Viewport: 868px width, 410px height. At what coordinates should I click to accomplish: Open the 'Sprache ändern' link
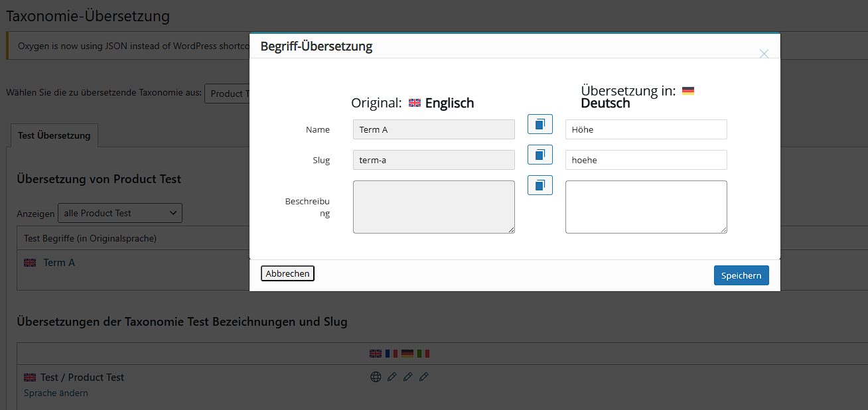(56, 393)
